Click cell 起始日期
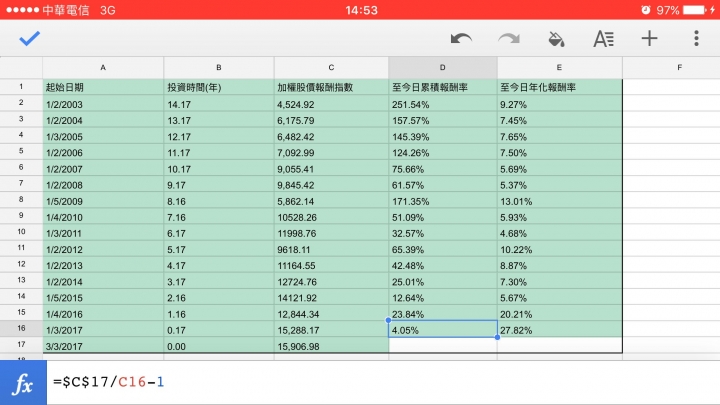 pos(103,87)
